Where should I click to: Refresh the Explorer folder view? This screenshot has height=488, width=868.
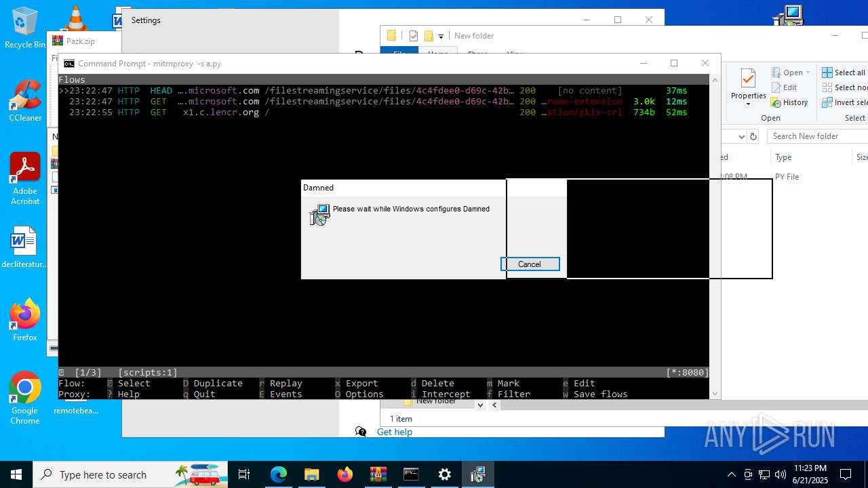point(753,136)
